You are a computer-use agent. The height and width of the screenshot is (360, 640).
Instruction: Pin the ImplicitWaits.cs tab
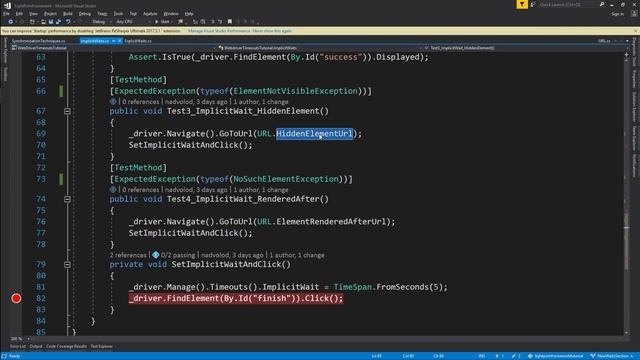(113, 41)
